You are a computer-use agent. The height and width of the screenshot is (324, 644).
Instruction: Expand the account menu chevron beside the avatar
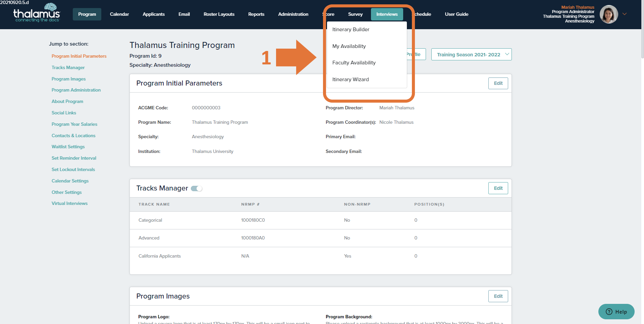(625, 14)
